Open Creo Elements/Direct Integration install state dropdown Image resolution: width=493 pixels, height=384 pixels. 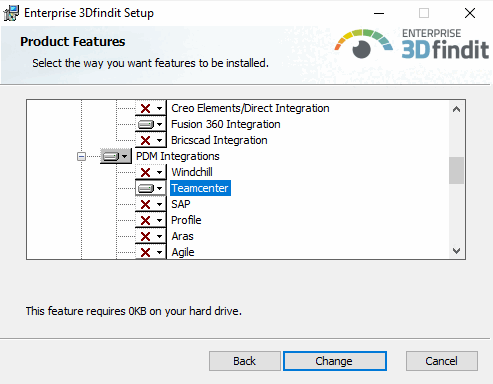(151, 108)
